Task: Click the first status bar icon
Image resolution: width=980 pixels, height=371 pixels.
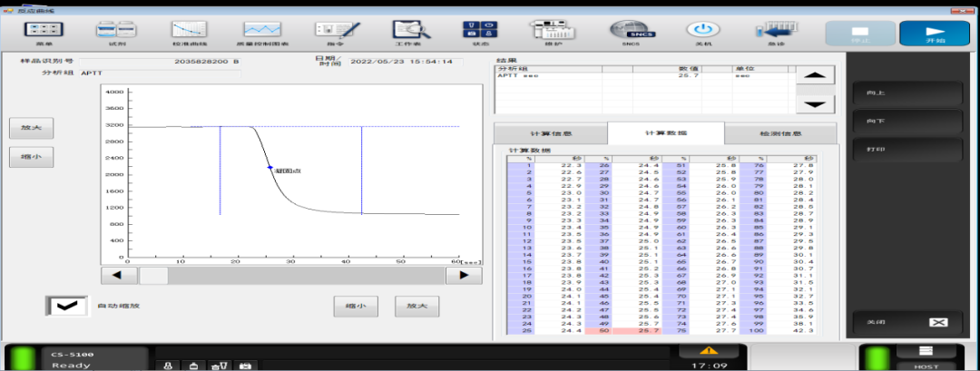Action: pos(168,366)
